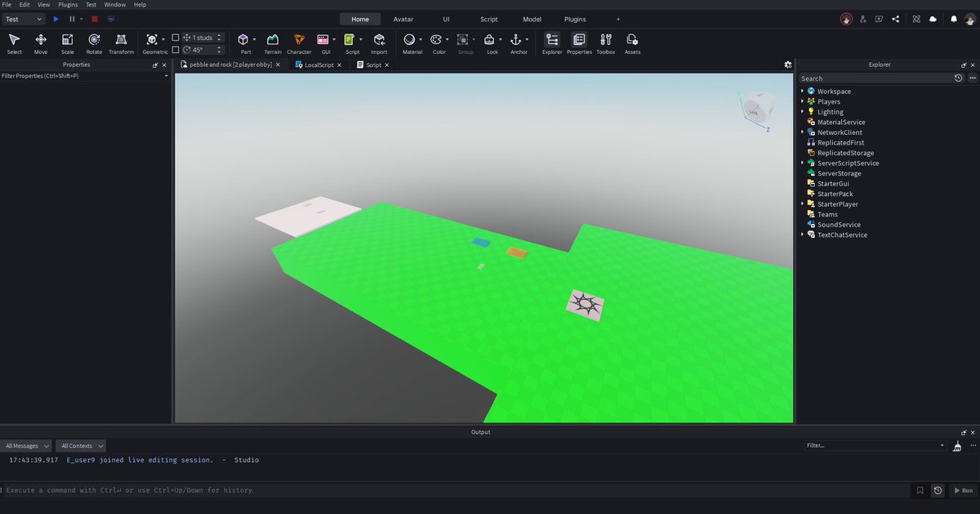Open viewport settings gear icon
This screenshot has width=980, height=514.
click(788, 65)
